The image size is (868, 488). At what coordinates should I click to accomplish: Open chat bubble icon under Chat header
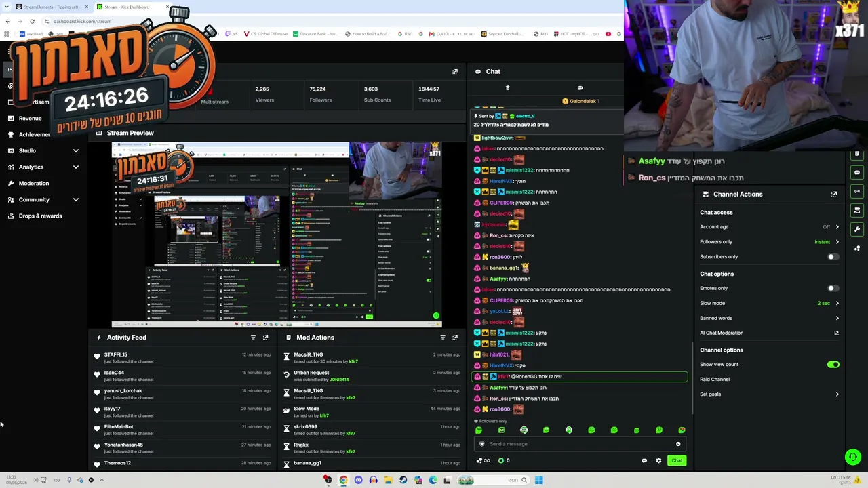(580, 88)
